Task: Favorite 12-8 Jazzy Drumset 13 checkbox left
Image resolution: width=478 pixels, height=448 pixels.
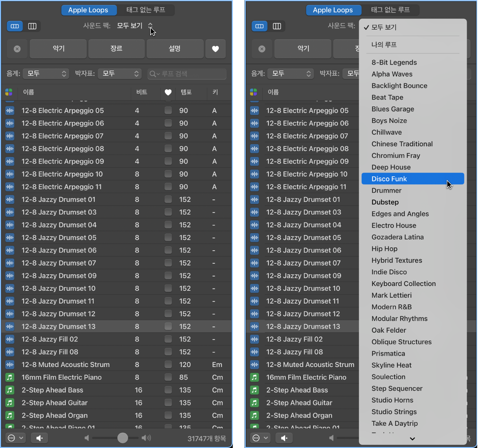Action: click(x=168, y=326)
